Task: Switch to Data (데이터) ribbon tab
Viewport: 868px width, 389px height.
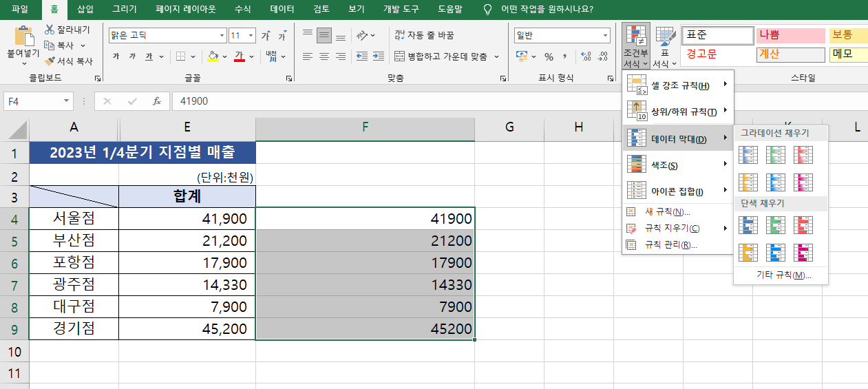Action: (x=282, y=10)
